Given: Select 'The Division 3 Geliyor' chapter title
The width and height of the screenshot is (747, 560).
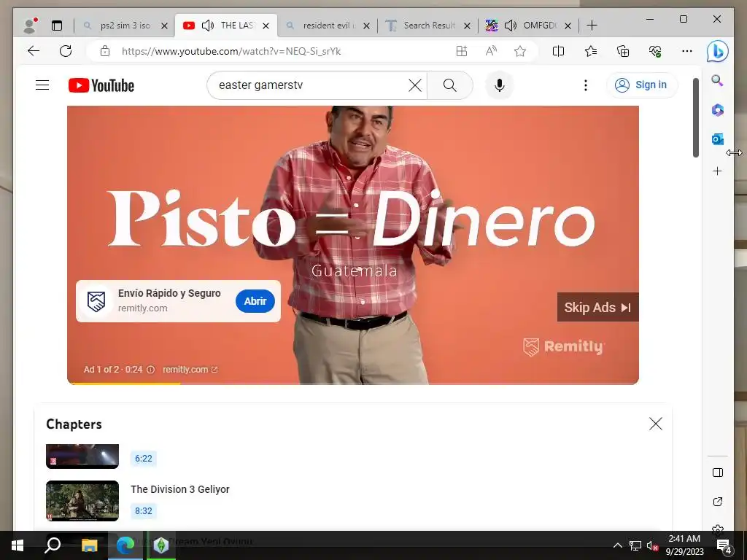Looking at the screenshot, I should (x=180, y=489).
